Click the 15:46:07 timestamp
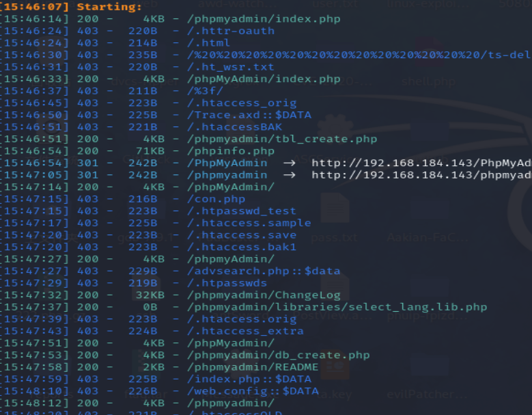Screen dimensions: 532x415 [x=36, y=7]
